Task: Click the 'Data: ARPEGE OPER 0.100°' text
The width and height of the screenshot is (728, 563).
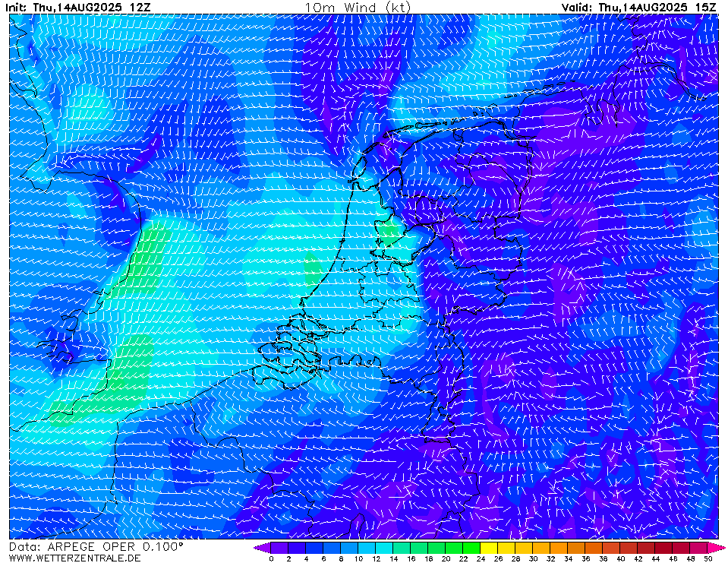Action: (96, 547)
